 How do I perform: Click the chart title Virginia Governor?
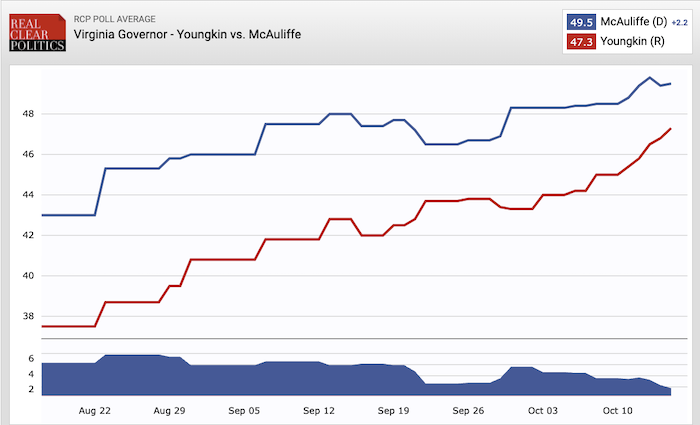tap(188, 35)
